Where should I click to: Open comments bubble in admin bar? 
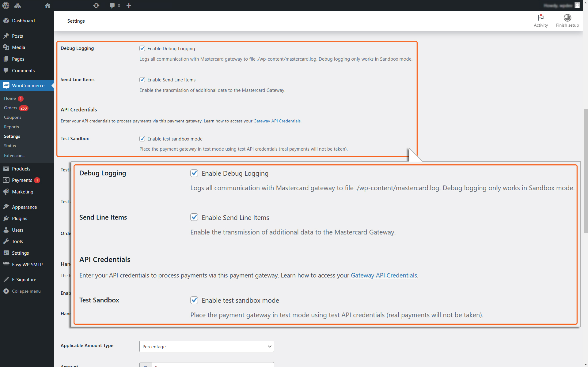tap(112, 5)
